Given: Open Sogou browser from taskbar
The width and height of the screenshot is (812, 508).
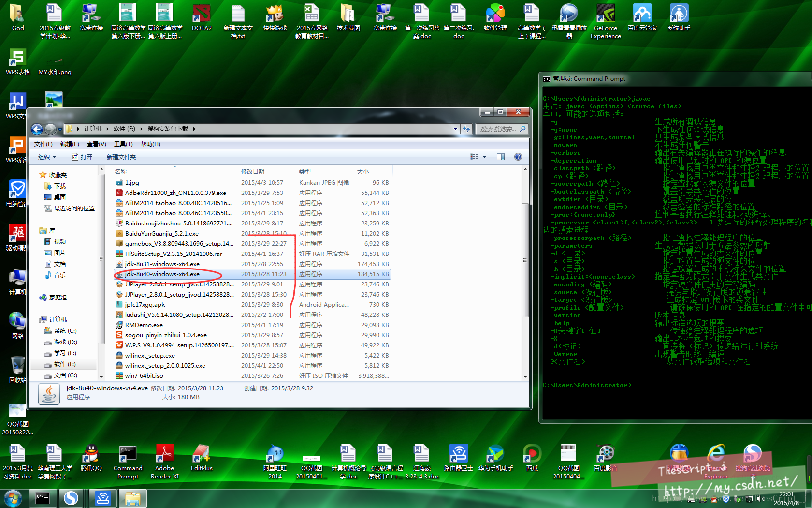Looking at the screenshot, I should click(72, 498).
